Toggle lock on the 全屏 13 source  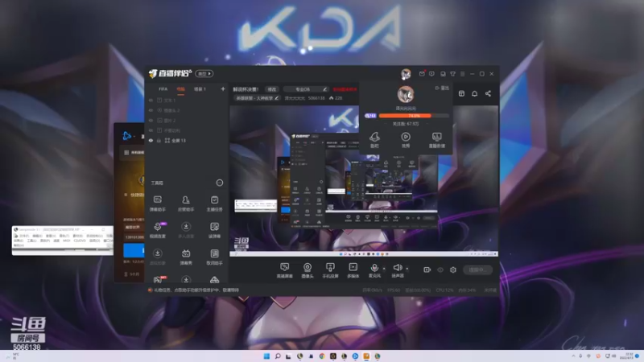159,140
